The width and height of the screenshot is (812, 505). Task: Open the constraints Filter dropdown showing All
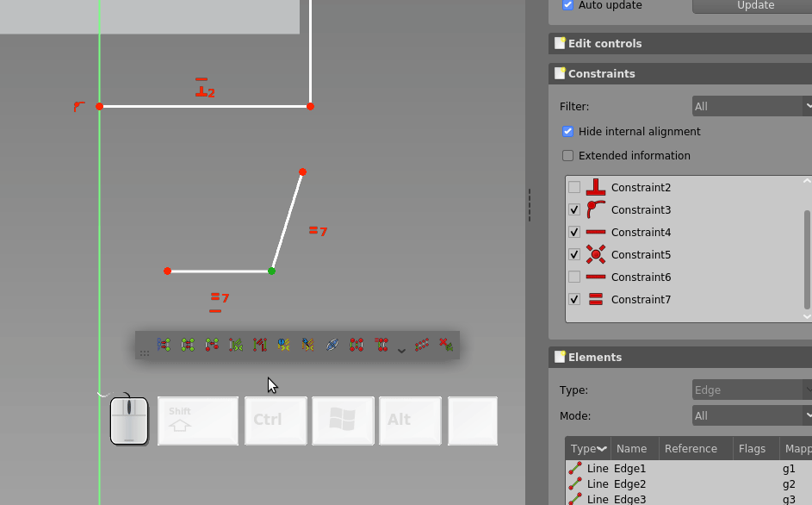pyautogui.click(x=750, y=105)
